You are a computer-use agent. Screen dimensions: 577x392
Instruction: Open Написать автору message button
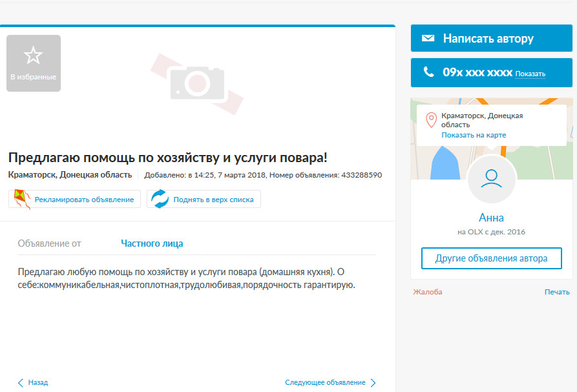click(491, 38)
